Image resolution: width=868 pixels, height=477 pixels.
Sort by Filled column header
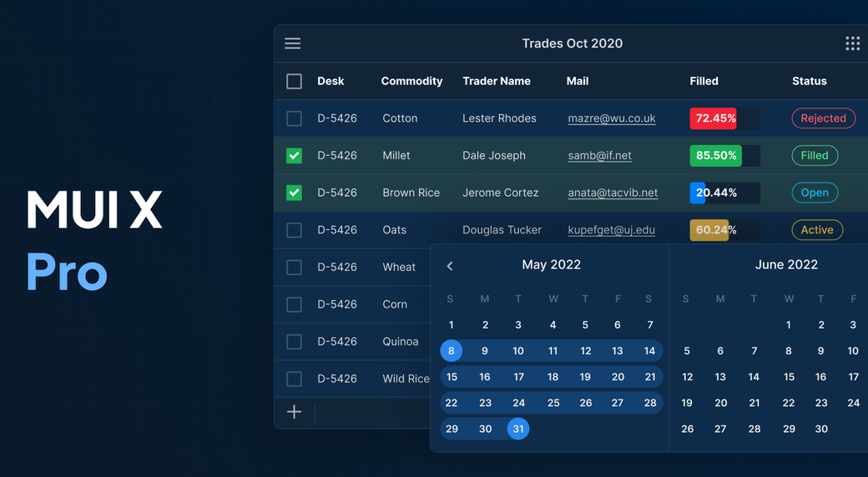pos(704,81)
